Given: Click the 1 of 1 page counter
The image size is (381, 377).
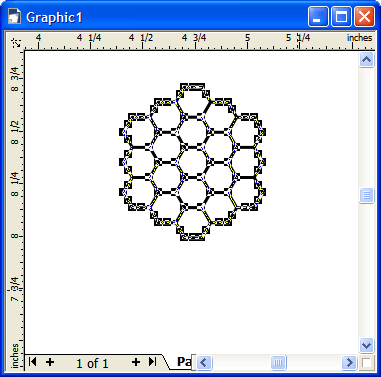Looking at the screenshot, I should tap(92, 363).
